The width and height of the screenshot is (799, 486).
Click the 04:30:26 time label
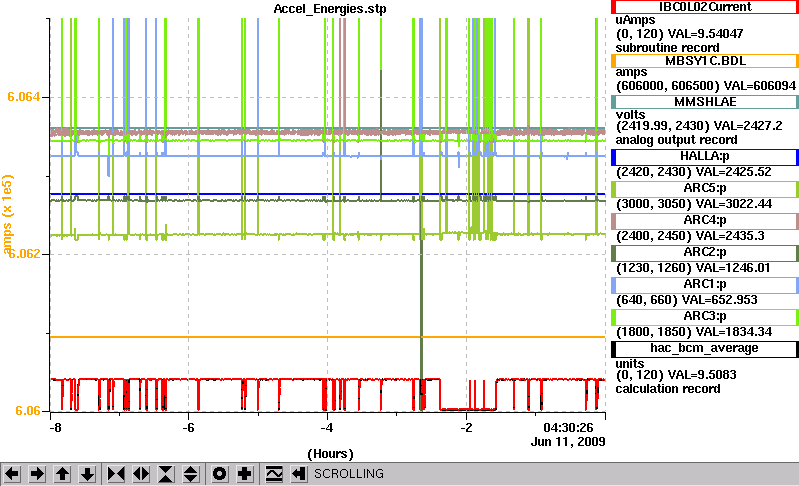click(568, 427)
